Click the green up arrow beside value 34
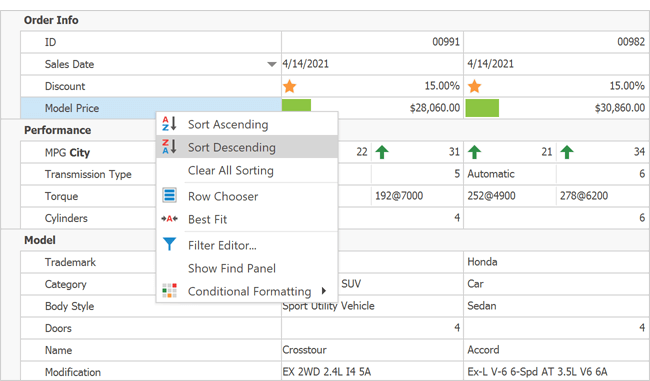This screenshot has height=381, width=650. coord(567,152)
